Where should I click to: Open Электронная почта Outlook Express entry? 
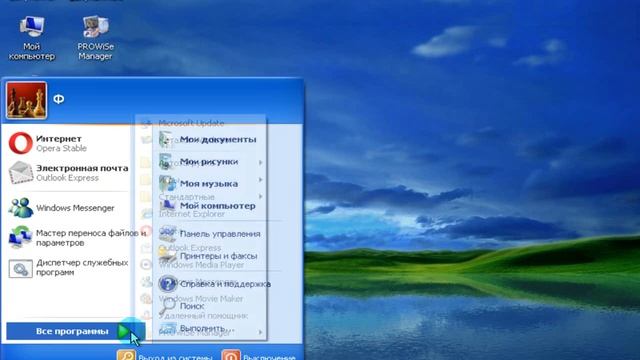tap(68, 173)
